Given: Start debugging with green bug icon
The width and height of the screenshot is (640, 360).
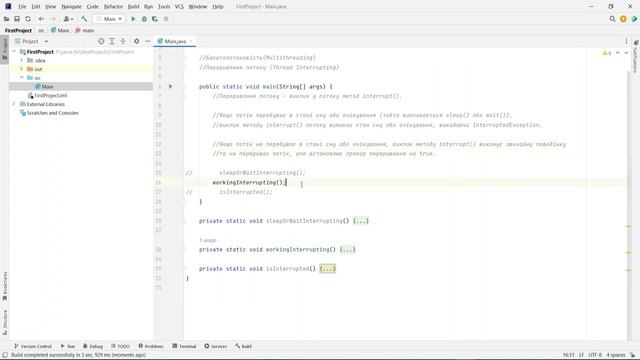Looking at the screenshot, I should pos(144,19).
